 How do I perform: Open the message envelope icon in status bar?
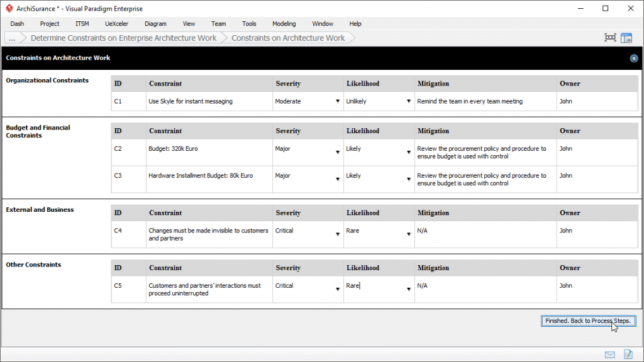[x=609, y=354]
